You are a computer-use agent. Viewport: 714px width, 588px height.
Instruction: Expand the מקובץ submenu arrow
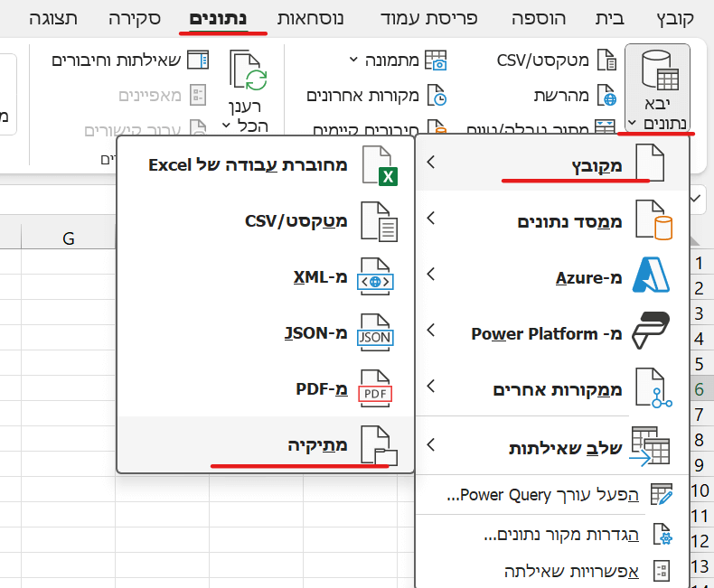431,162
